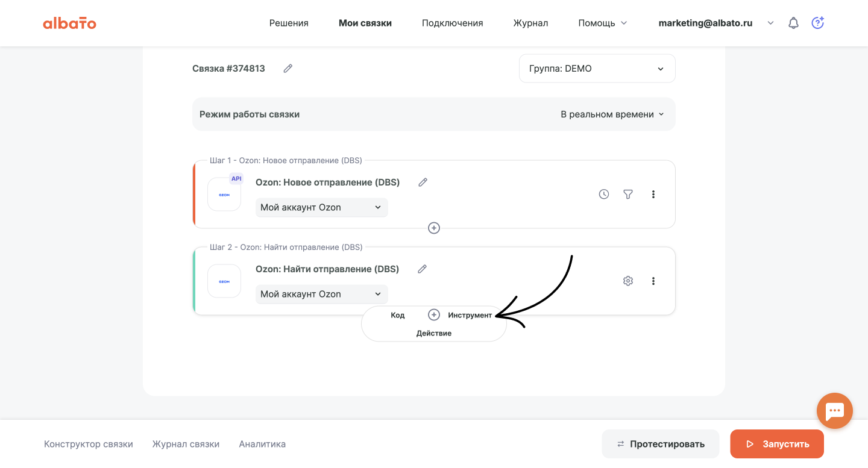Screen dimensions: 868x468
Task: Click the Протестировать button
Action: click(661, 444)
